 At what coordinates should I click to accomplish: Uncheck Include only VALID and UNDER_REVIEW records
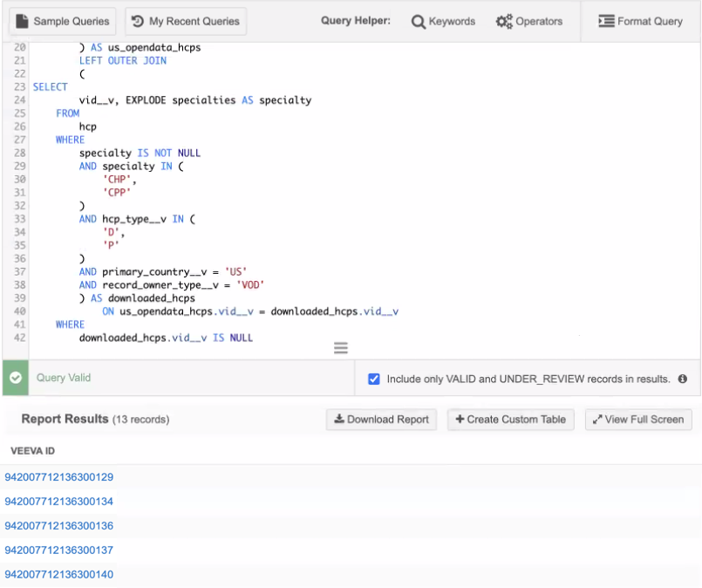tap(374, 379)
